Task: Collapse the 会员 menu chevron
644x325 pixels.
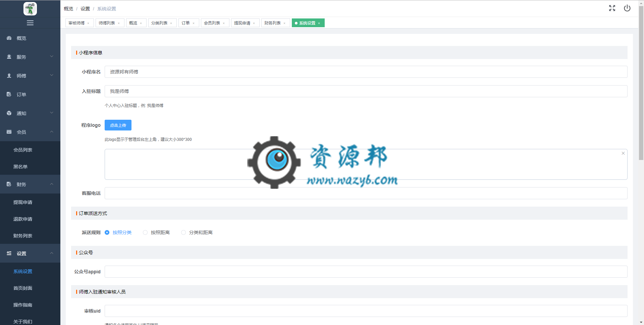Action: (x=52, y=132)
